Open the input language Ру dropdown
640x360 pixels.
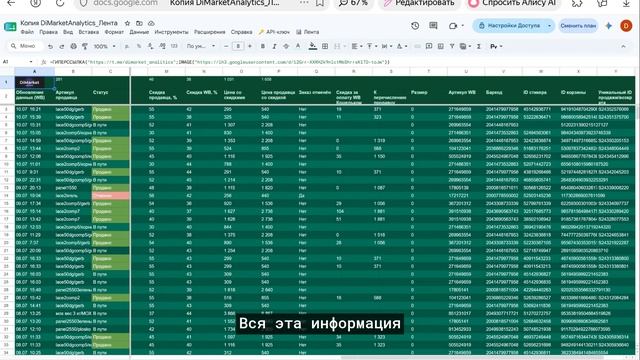(x=496, y=47)
